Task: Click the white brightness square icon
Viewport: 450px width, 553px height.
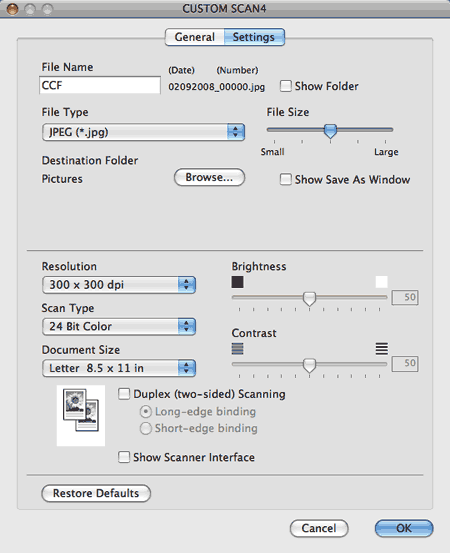Action: coord(382,282)
